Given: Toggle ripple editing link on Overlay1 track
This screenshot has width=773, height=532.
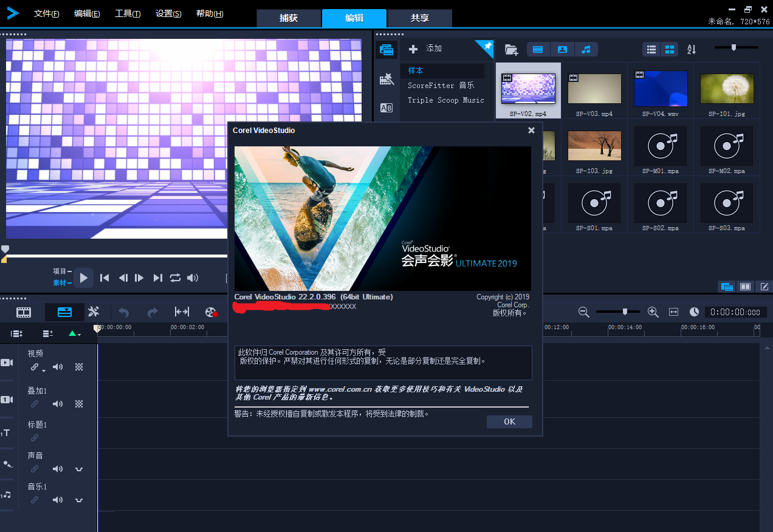Looking at the screenshot, I should [x=35, y=404].
